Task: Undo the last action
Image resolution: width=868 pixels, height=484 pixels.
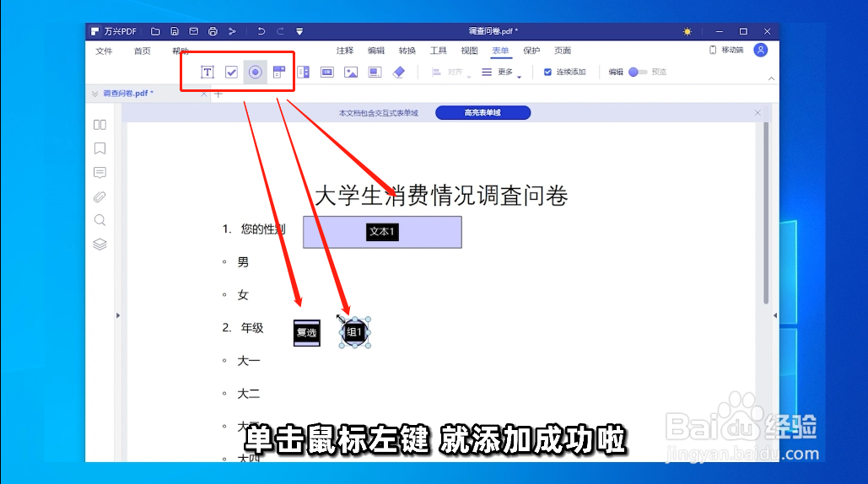Action: tap(261, 31)
